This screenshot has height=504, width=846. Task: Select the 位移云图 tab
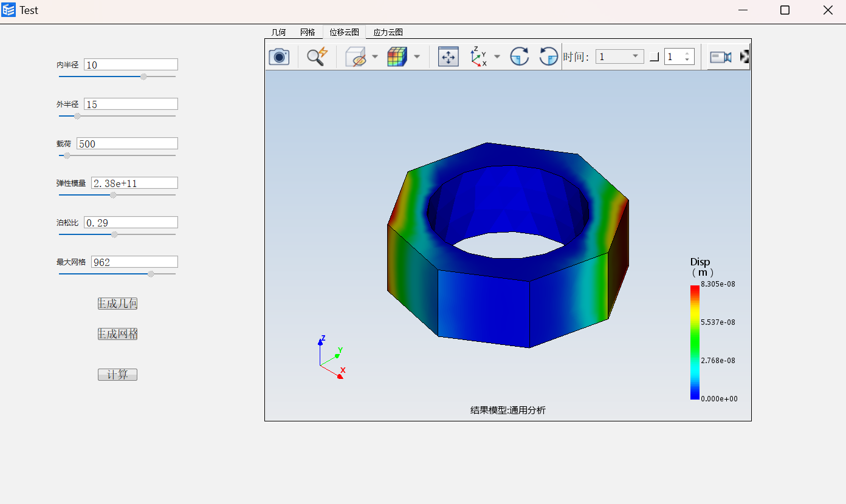(345, 32)
